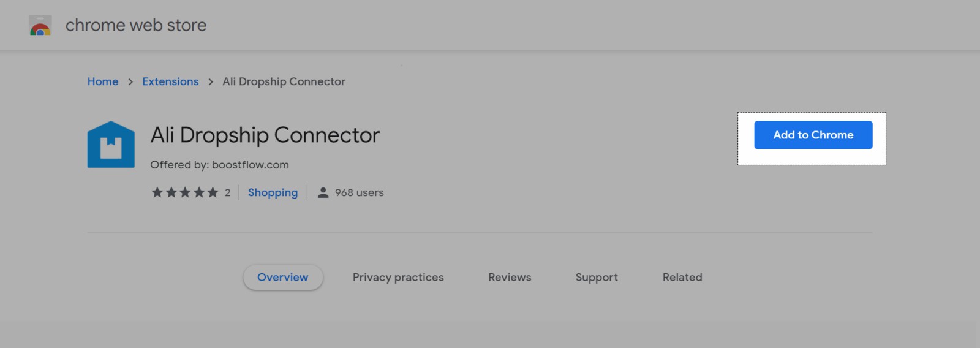This screenshot has height=348, width=980.
Task: Click the "chrome web store" header title
Action: pyautogui.click(x=136, y=25)
